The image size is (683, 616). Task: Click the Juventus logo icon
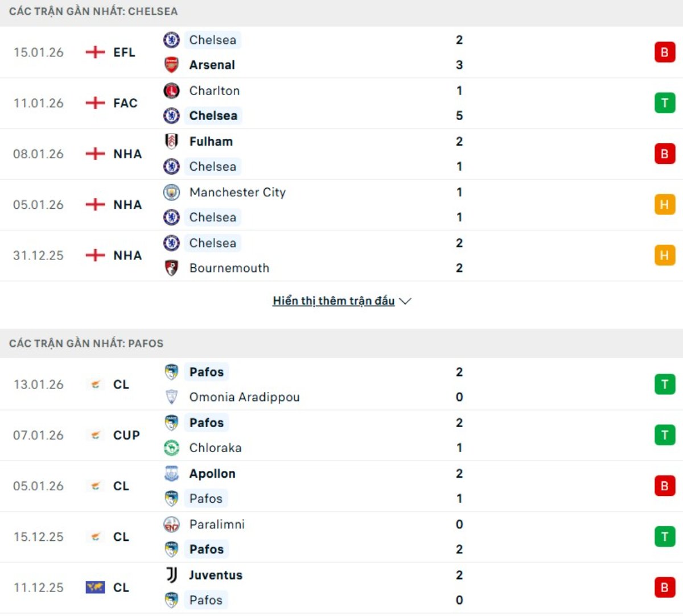click(x=171, y=575)
